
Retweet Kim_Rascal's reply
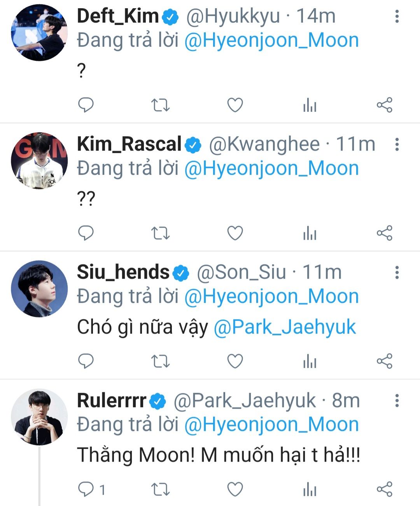(x=160, y=233)
